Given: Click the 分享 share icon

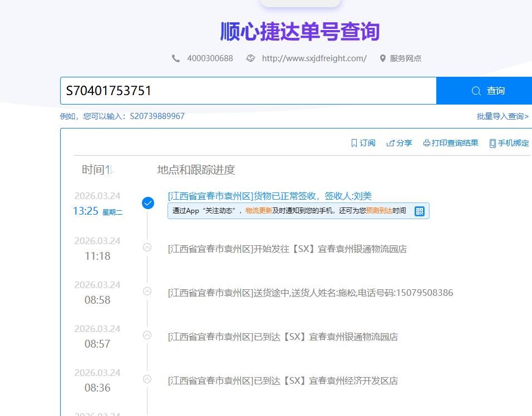Looking at the screenshot, I should click(x=391, y=143).
